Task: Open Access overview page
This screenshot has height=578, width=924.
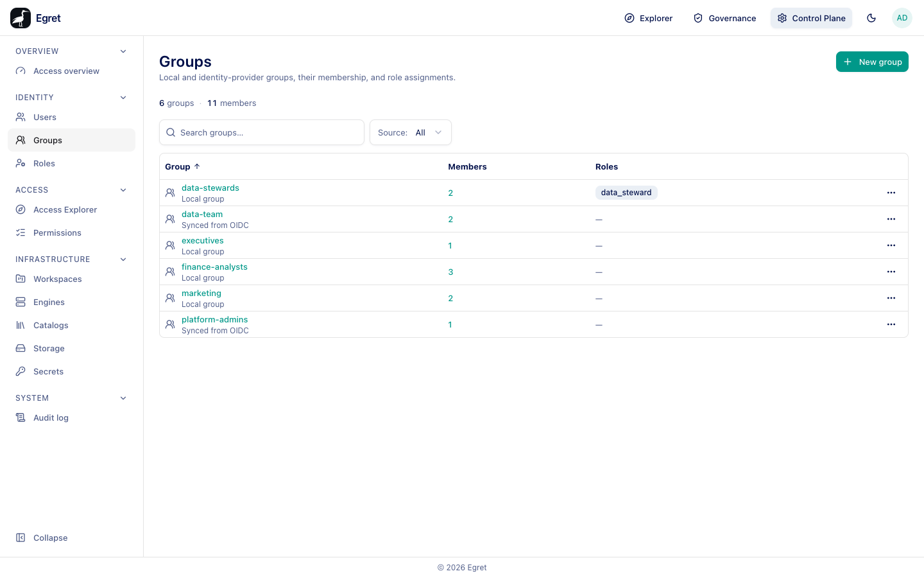Action: point(71,71)
